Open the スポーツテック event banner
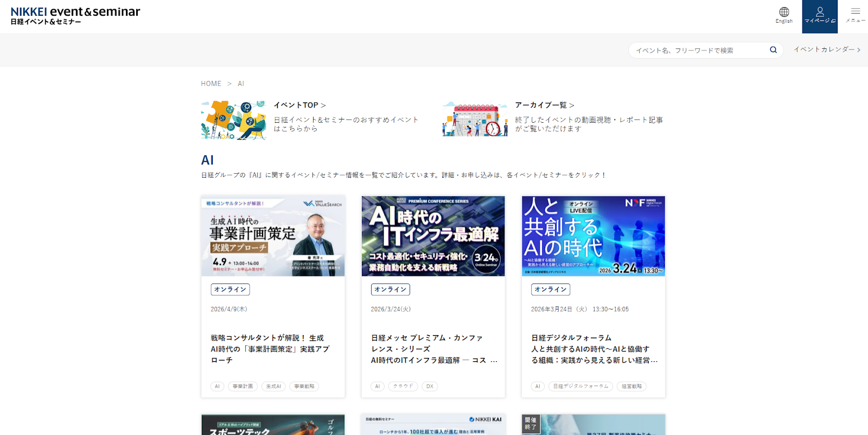 (x=273, y=425)
